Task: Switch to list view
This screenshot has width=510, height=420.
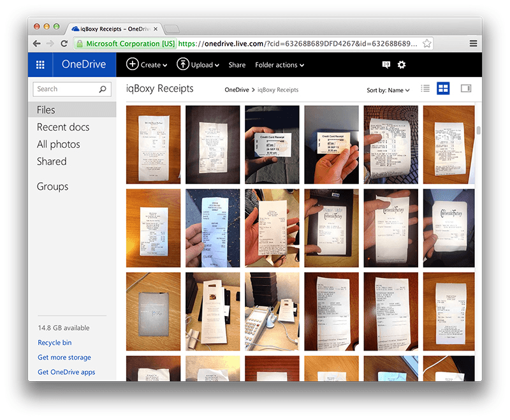Action: (425, 89)
